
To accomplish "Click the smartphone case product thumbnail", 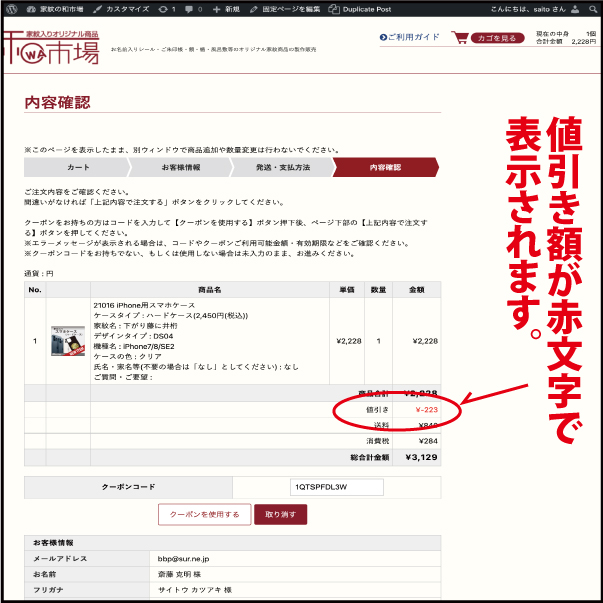I will tap(68, 341).
